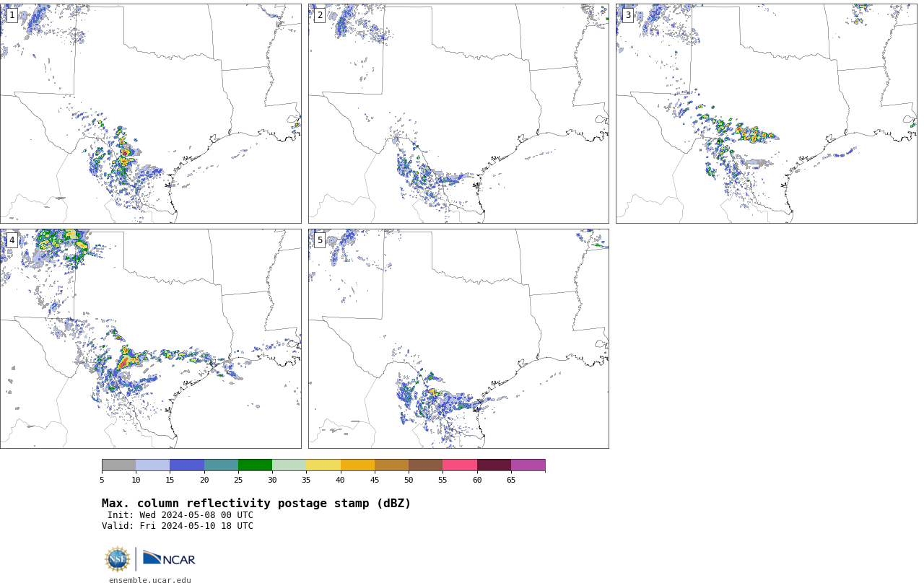Open ensemble member 5 reflectivity panel
Viewport: 924px width, 588px height.
click(x=458, y=338)
